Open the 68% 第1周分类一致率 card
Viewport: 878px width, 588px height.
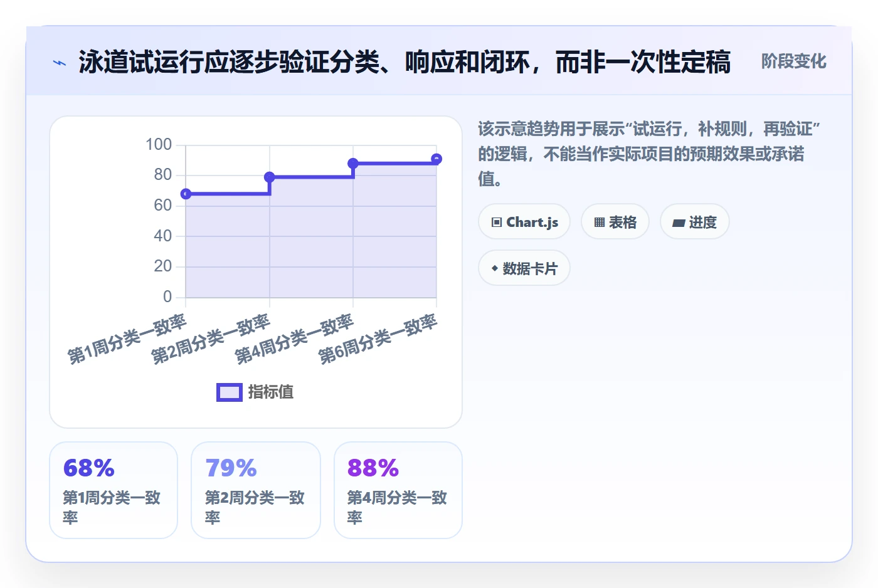114,490
